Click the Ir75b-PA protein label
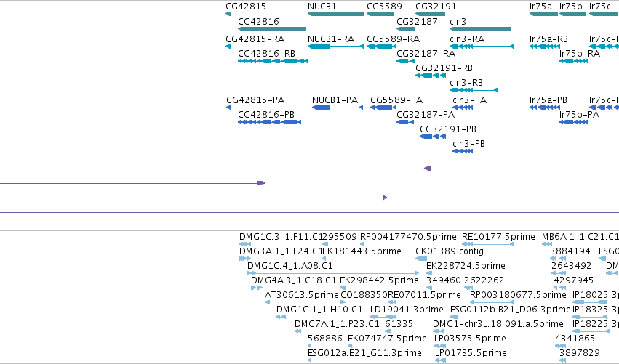 pos(580,115)
